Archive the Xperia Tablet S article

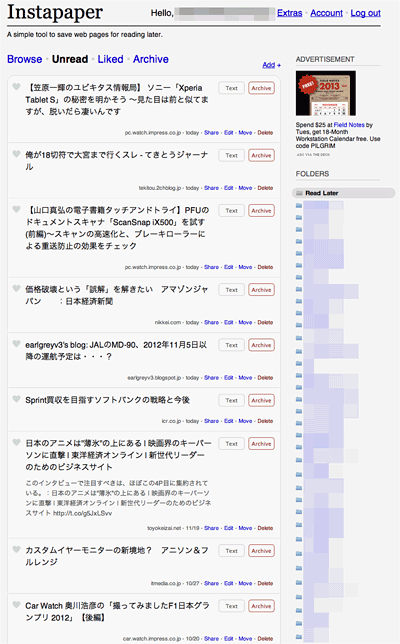coord(261,88)
